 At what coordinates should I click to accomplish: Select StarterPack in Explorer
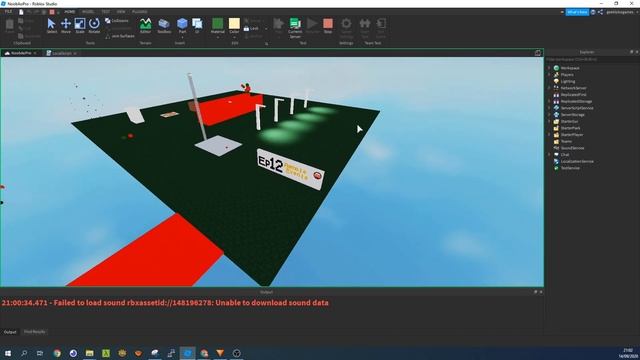point(570,128)
